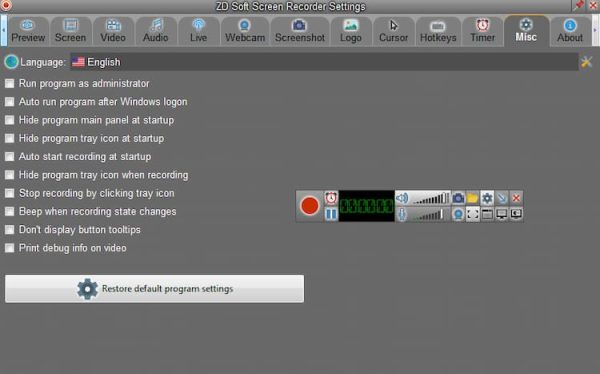Viewport: 600px width, 374px height.
Task: Toggle Beep when recording state changes
Action: tap(9, 211)
